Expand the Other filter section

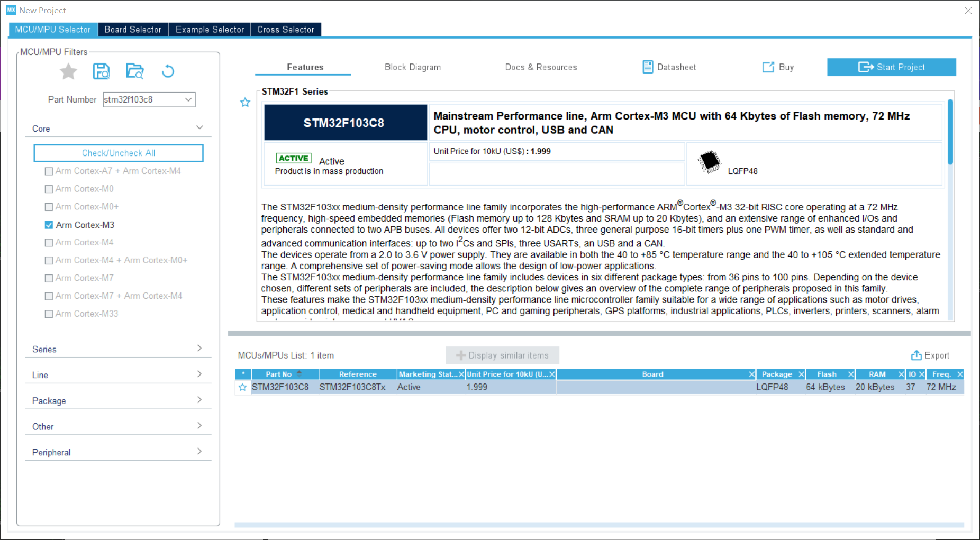(x=199, y=426)
